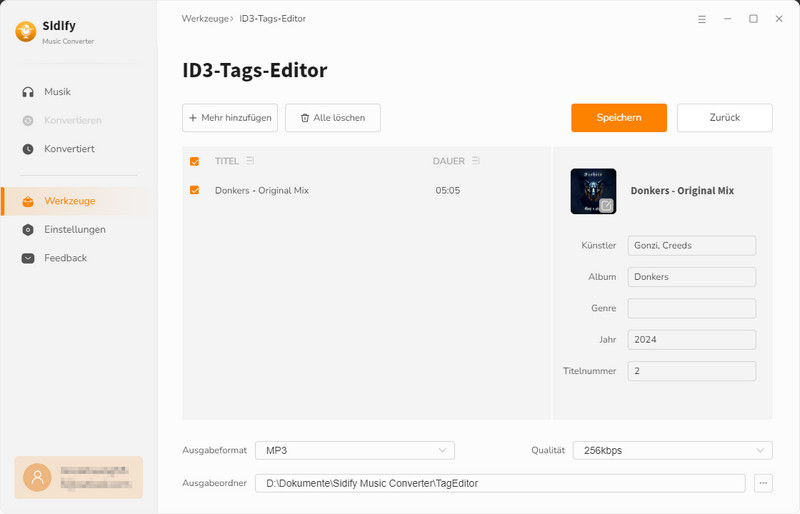
Task: Click the Werkzeuge breadcrumb link
Action: pyautogui.click(x=205, y=19)
